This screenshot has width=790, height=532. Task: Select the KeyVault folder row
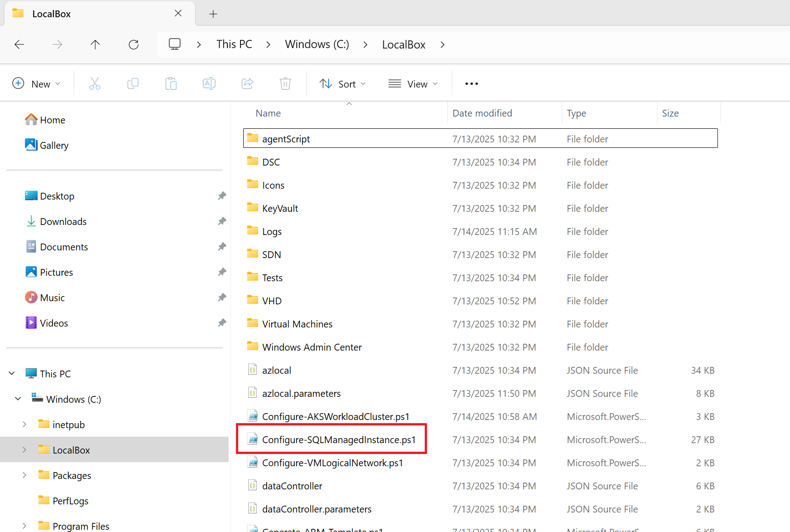(x=480, y=208)
